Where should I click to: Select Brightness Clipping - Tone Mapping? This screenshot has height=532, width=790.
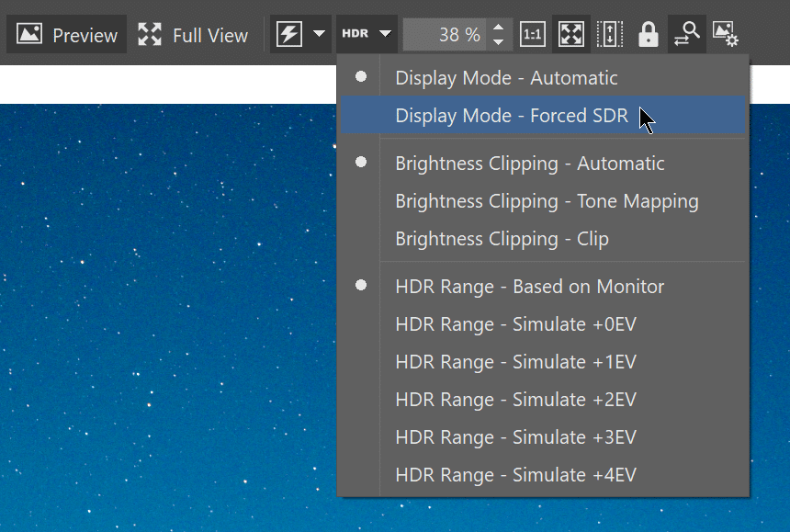[x=546, y=200]
